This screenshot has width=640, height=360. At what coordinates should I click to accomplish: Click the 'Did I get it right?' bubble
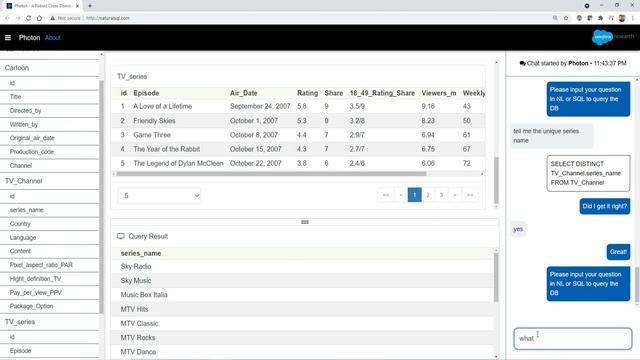click(x=604, y=206)
